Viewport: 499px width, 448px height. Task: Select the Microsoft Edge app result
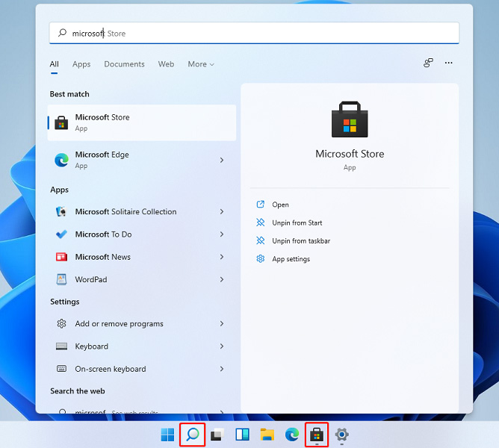pyautogui.click(x=142, y=160)
